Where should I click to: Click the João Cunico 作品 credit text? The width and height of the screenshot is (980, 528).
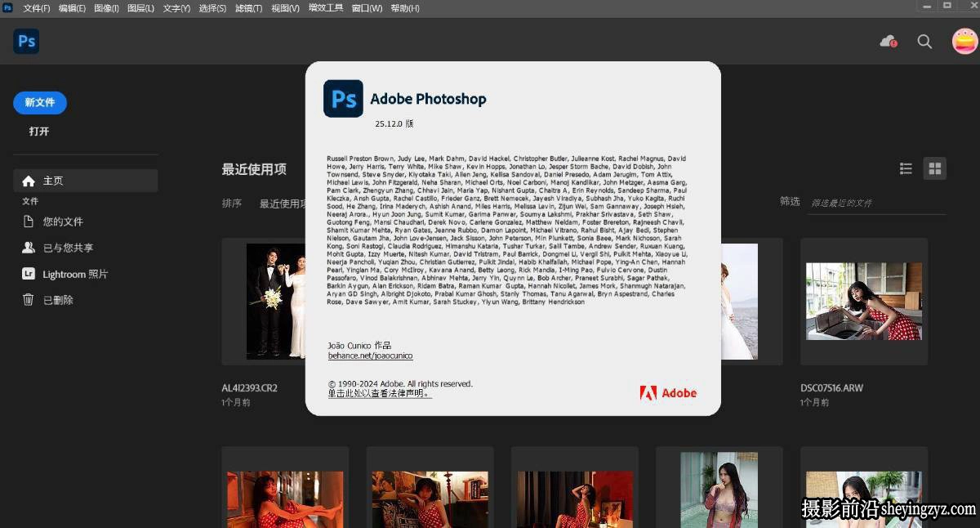click(359, 346)
